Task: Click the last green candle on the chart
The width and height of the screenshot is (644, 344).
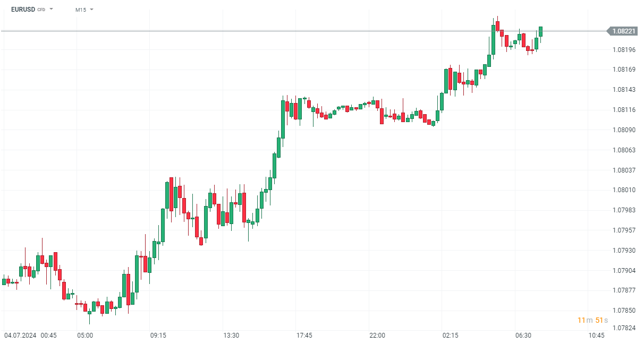Action: 541,31
